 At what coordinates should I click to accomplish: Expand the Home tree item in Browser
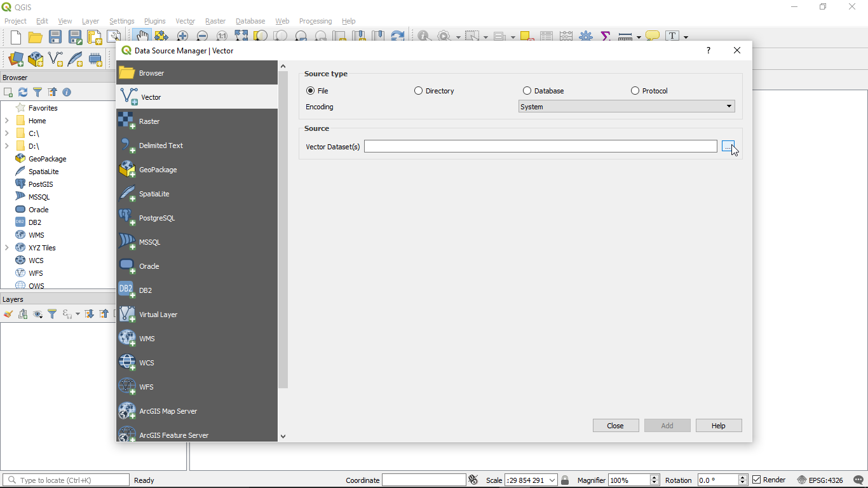[x=7, y=121]
